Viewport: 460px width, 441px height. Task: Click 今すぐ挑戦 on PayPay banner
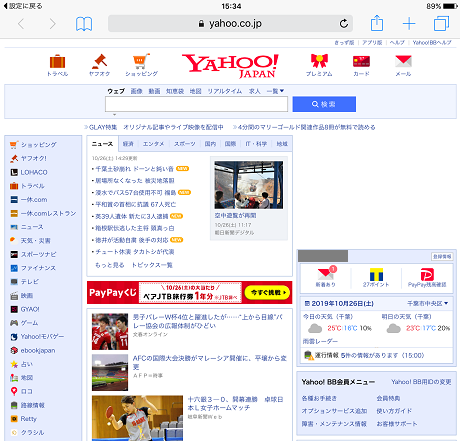coord(267,292)
